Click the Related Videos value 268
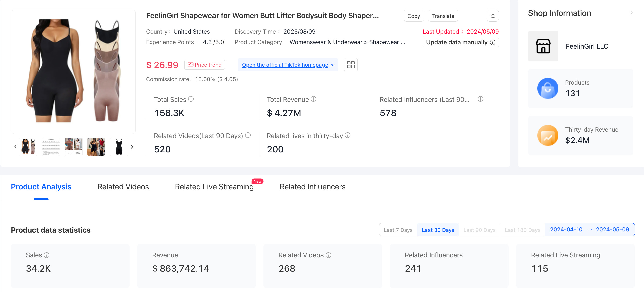The height and width of the screenshot is (292, 644). [287, 269]
